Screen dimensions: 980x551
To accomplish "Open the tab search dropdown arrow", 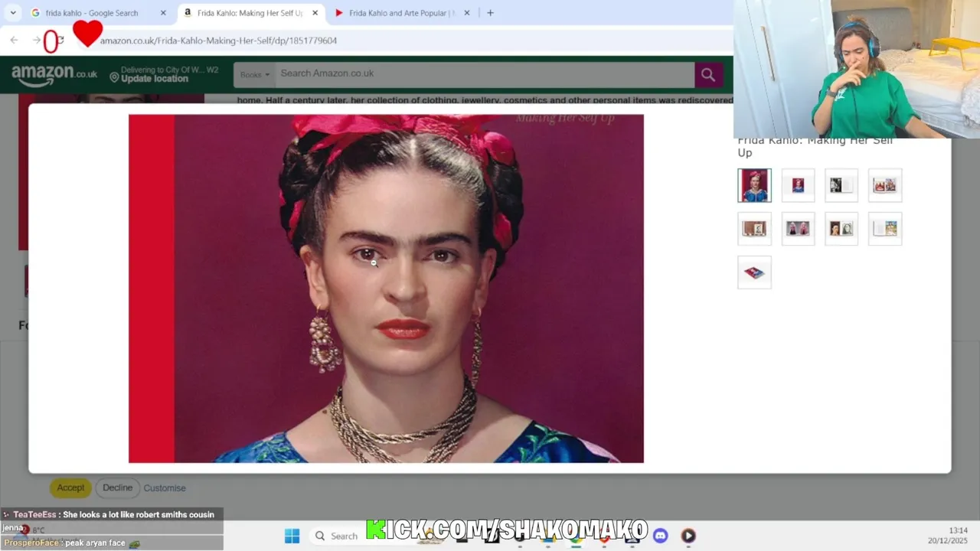I will [x=13, y=13].
